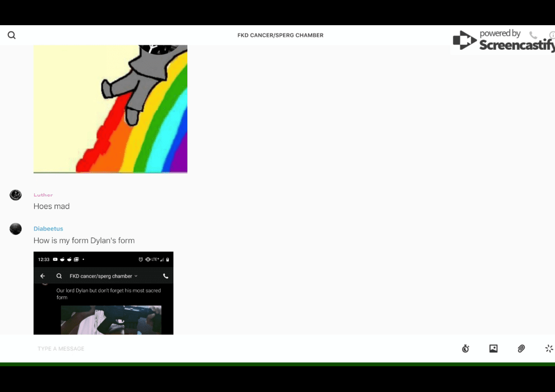Viewport: 555px width, 392px height.
Task: Open the image picker icon
Action: 493,349
